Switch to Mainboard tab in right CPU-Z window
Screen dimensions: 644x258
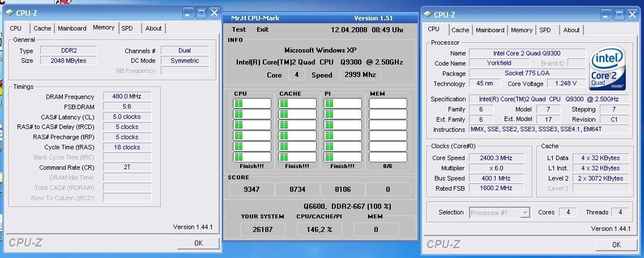point(490,30)
